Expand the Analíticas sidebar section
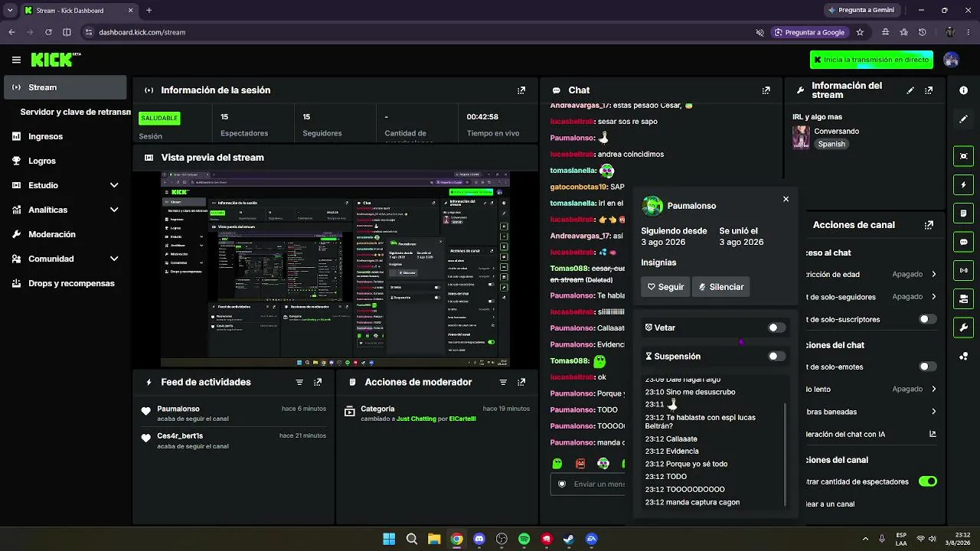This screenshot has height=551, width=980. (x=114, y=210)
